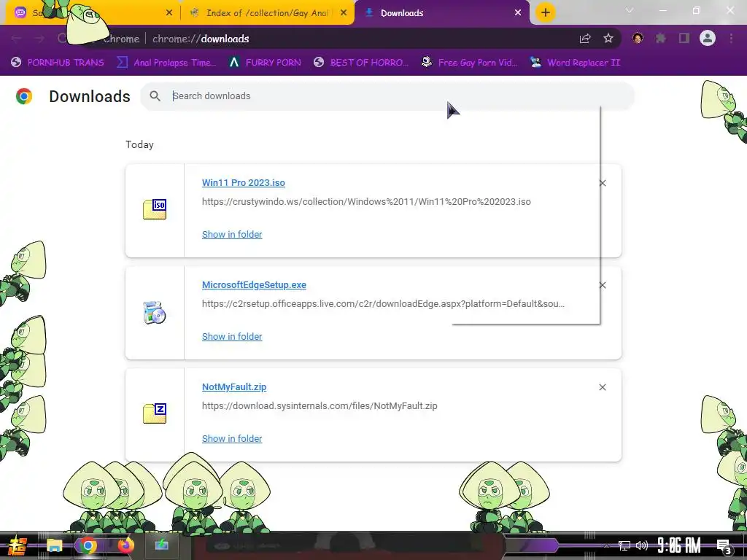Open the tab search chevron
This screenshot has height=560, width=747.
point(630,10)
